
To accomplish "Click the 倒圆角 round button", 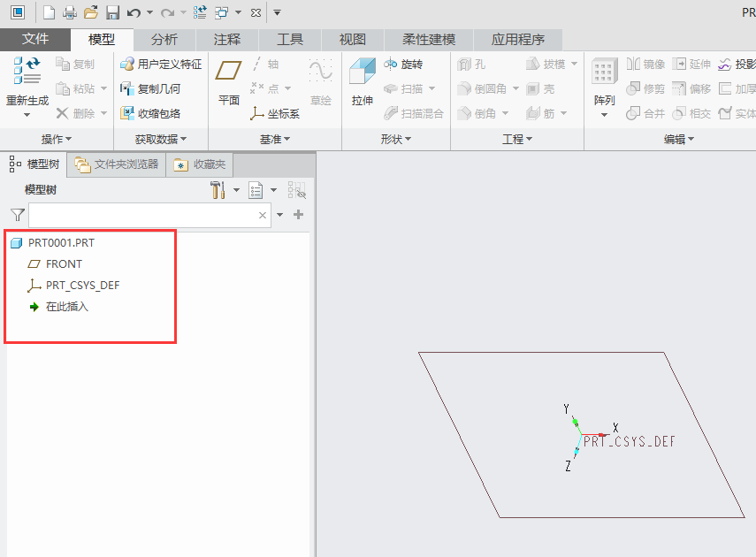I will (482, 88).
